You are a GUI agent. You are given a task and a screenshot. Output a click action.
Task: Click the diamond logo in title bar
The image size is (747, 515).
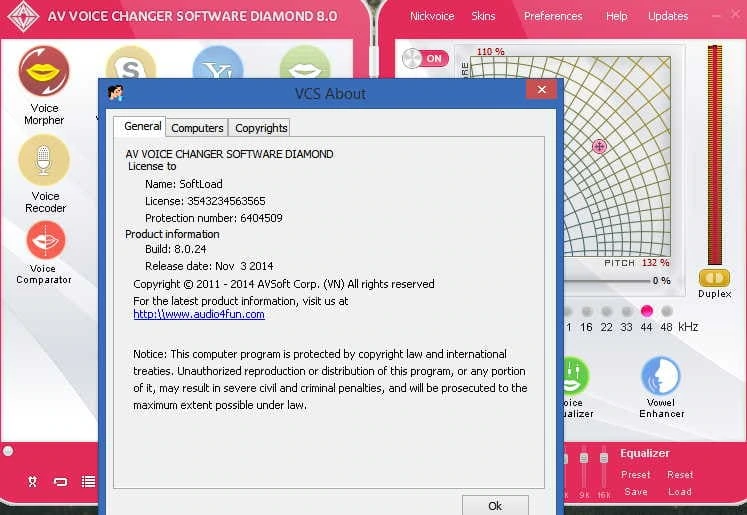point(23,16)
